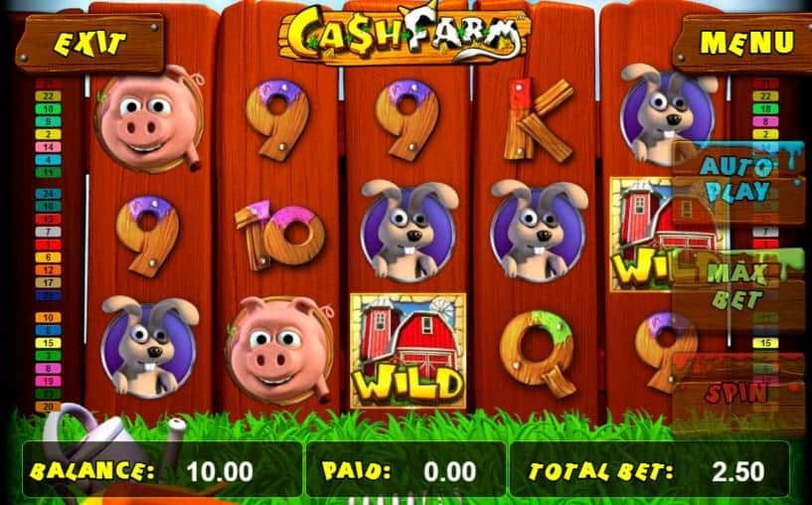Click the wooden K card symbol
The width and height of the screenshot is (812, 505).
click(538, 120)
